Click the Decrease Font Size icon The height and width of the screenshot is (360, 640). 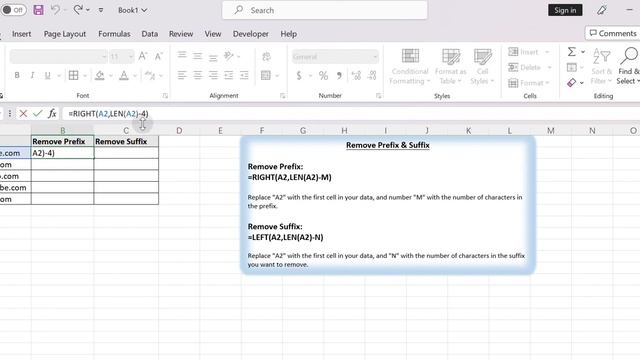[x=158, y=56]
